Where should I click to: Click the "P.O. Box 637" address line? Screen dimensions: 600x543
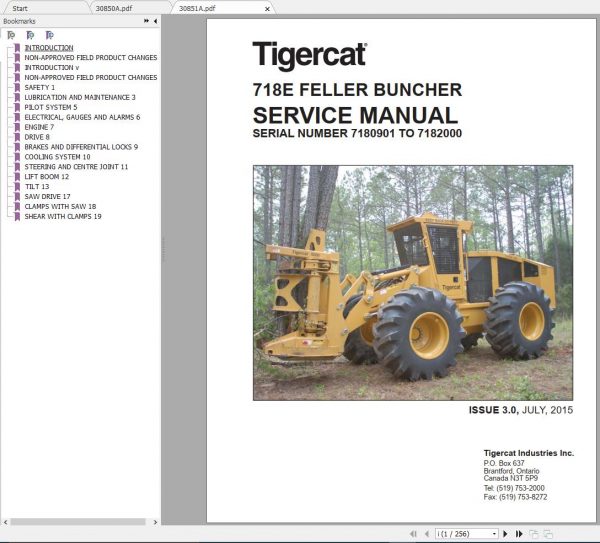pos(504,463)
